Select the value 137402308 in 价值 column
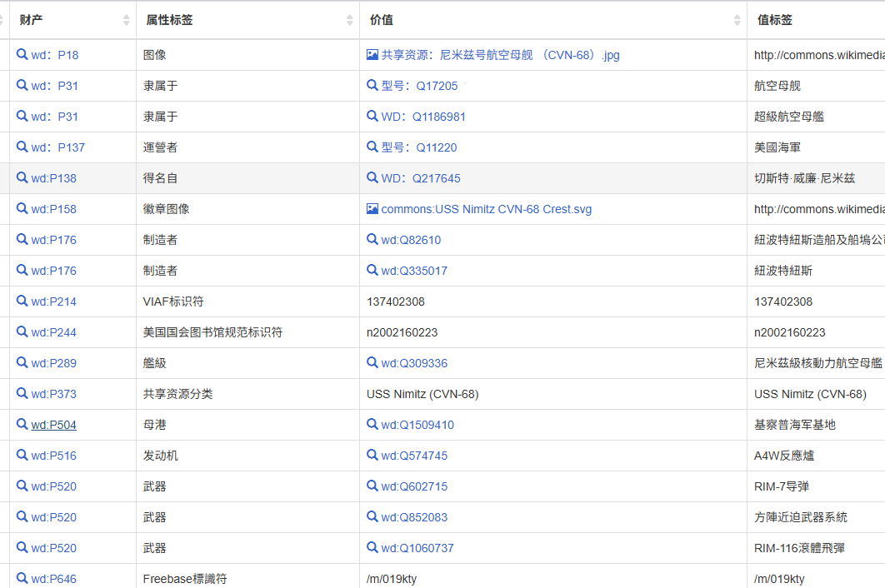The height and width of the screenshot is (588, 885). (395, 301)
